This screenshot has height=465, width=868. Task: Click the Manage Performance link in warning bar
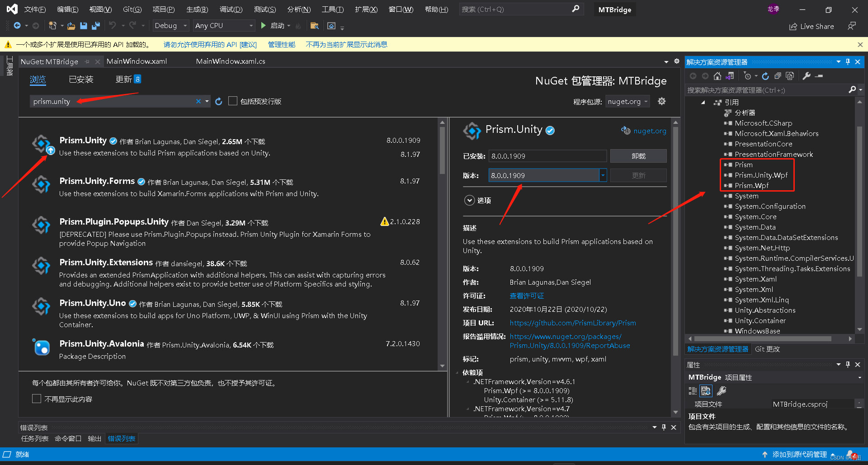point(281,44)
